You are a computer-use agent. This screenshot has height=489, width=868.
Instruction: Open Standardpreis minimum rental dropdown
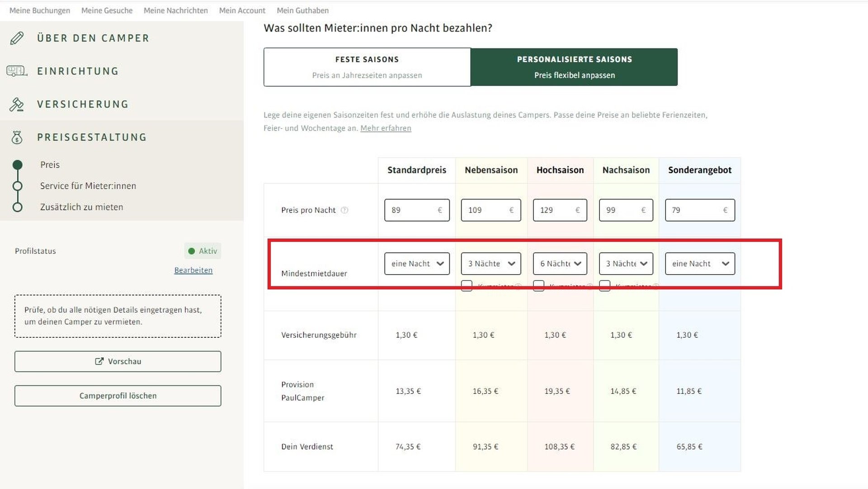(417, 264)
